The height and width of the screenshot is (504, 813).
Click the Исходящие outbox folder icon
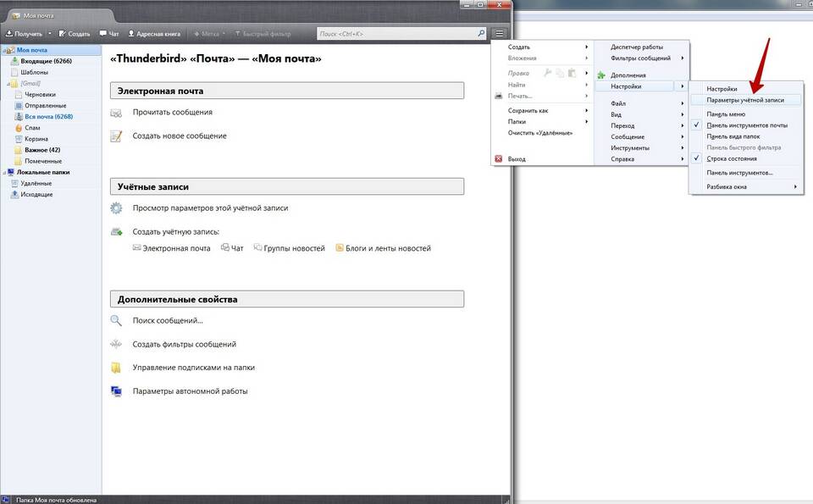tap(15, 195)
